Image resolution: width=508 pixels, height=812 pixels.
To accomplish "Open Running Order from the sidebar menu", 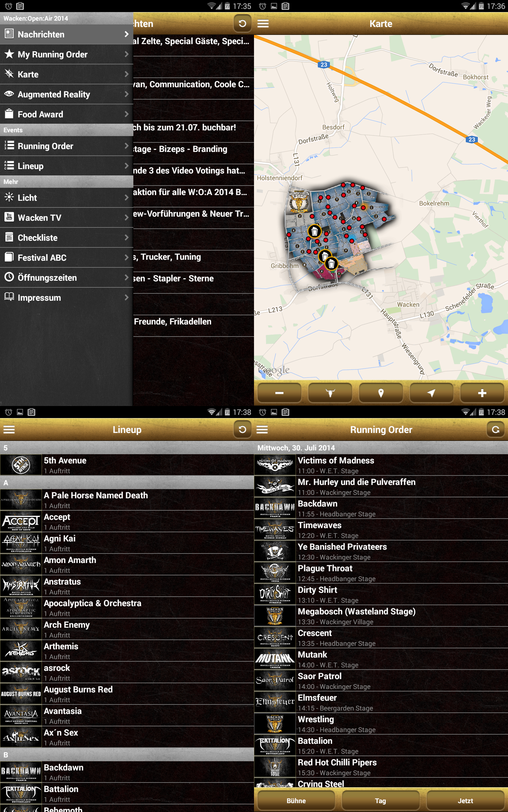I will pos(67,146).
